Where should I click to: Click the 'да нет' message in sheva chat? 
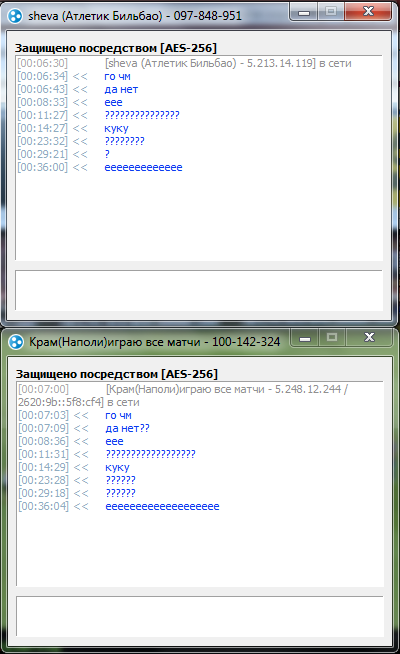[121, 89]
